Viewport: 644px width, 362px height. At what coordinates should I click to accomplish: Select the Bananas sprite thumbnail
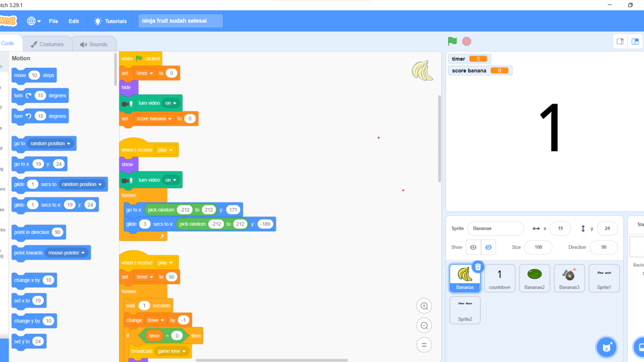[465, 278]
